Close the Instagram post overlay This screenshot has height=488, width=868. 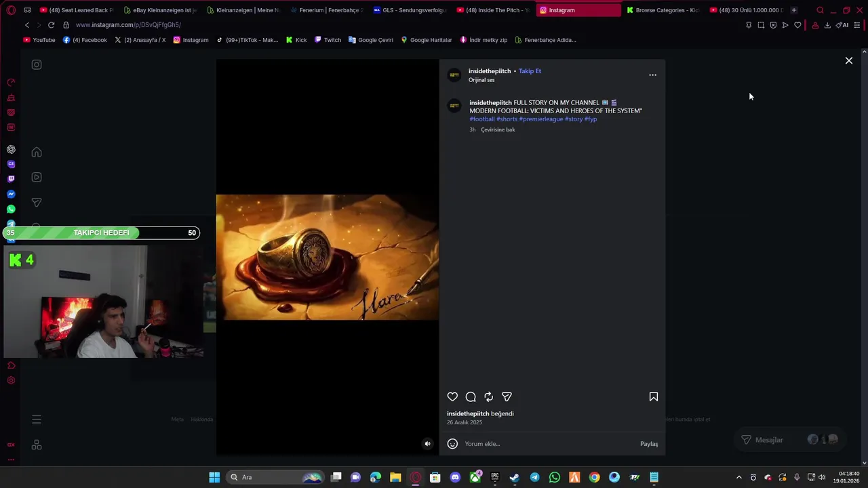point(848,60)
